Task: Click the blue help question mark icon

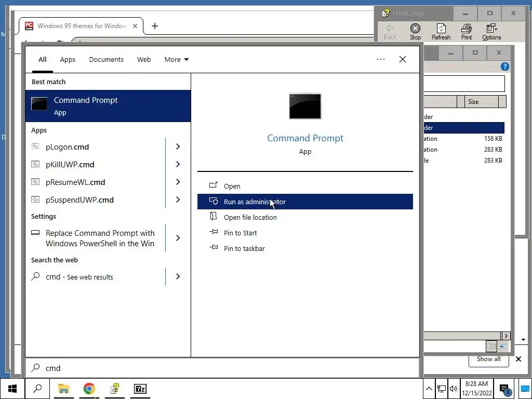Action: pos(505,66)
